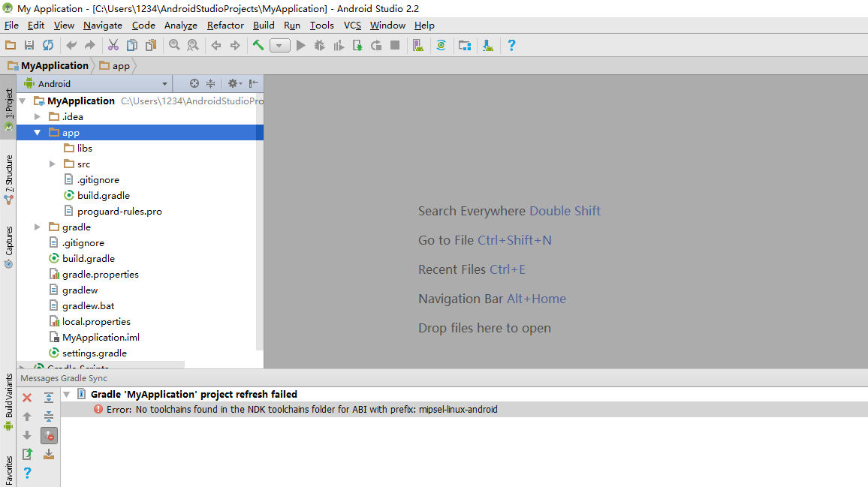Click the Replace magnifier icon
This screenshot has width=868, height=487.
[x=193, y=45]
